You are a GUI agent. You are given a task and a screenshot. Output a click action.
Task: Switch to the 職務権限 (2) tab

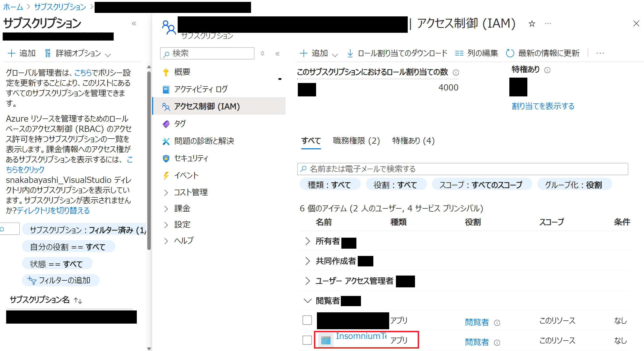[356, 141]
